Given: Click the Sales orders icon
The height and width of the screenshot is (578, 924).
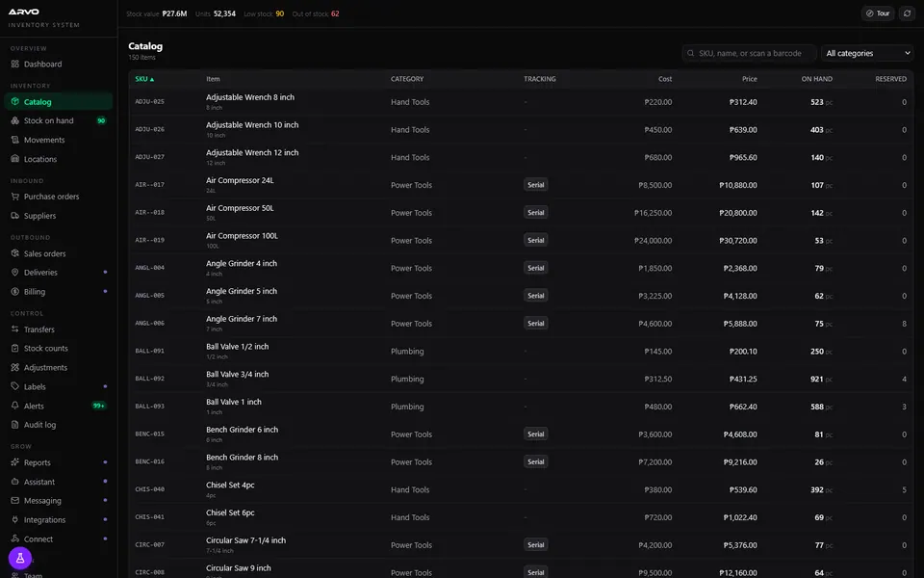Looking at the screenshot, I should [x=15, y=253].
